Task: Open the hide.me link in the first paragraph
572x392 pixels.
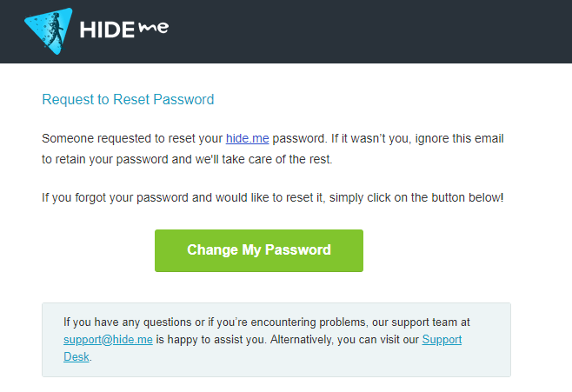Action: 248,138
